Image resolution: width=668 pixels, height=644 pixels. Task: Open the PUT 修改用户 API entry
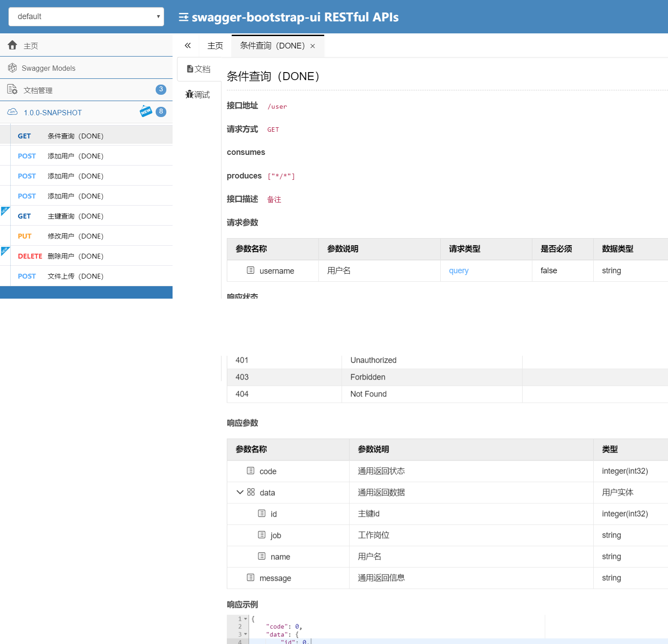click(75, 236)
